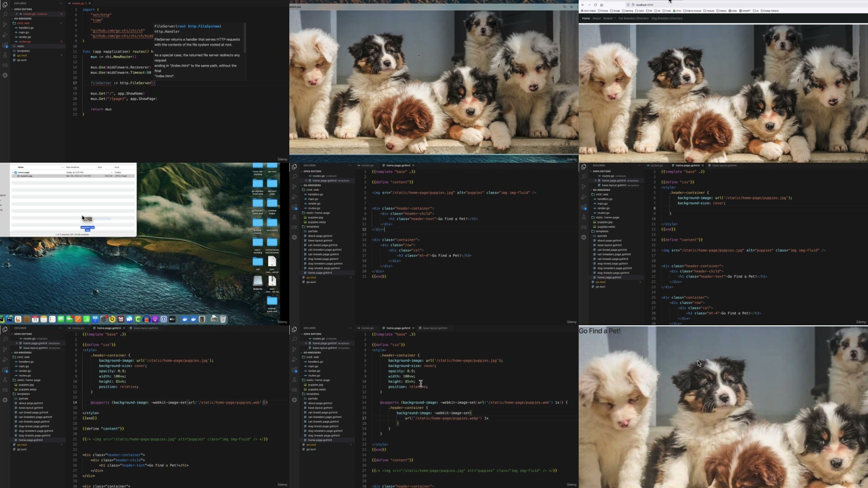Click Explorer icon in center VS Code window
Viewport: 868px width, 488px height.
pyautogui.click(x=294, y=167)
